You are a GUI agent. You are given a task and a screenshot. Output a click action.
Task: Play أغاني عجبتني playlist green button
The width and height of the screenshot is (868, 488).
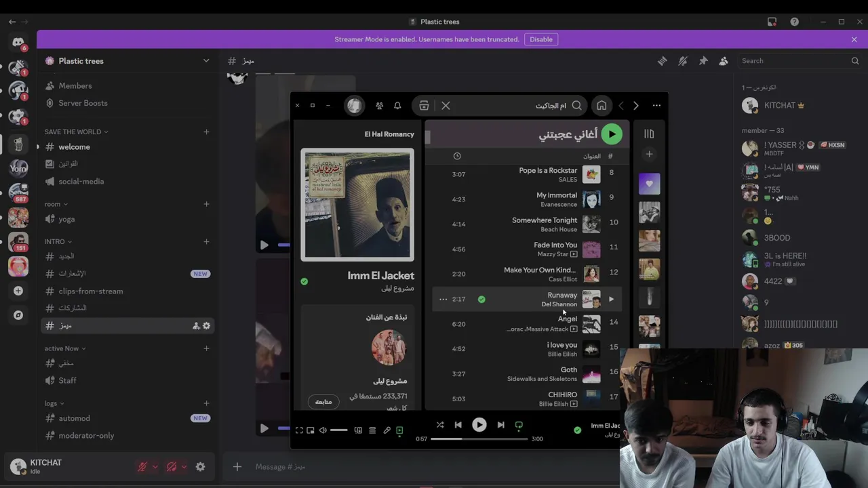pyautogui.click(x=612, y=134)
